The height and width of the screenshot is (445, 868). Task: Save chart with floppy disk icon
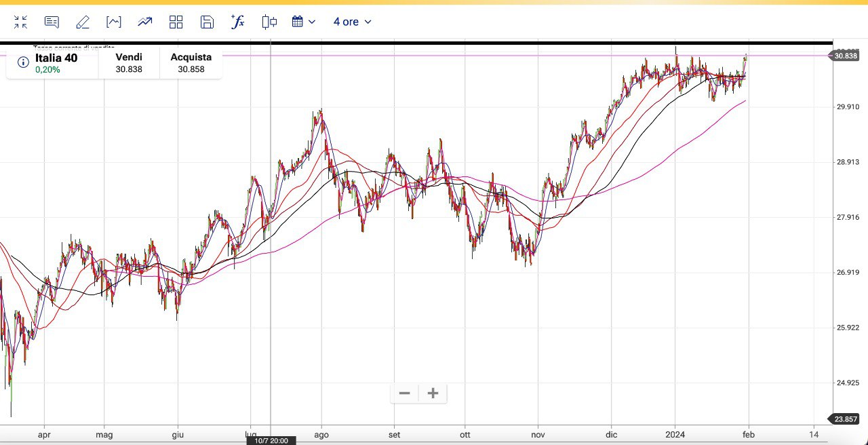click(x=207, y=22)
